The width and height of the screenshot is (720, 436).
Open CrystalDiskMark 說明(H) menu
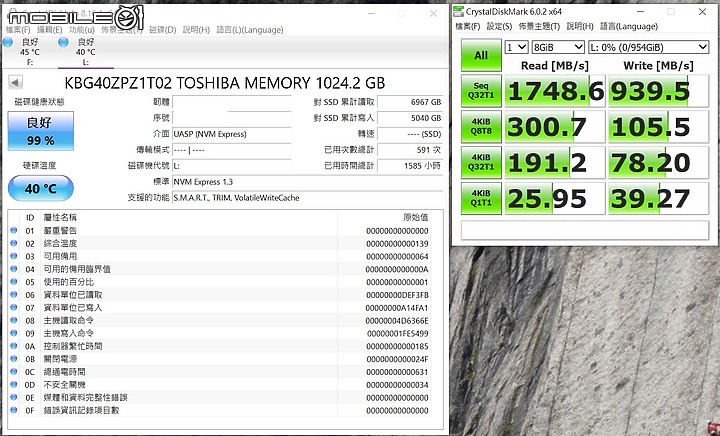point(579,26)
